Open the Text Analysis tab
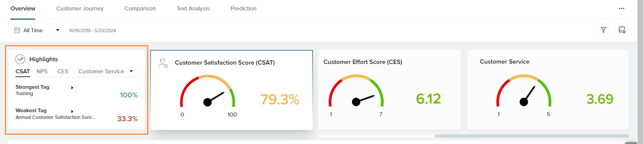Image resolution: width=644 pixels, height=144 pixels. pos(193,8)
